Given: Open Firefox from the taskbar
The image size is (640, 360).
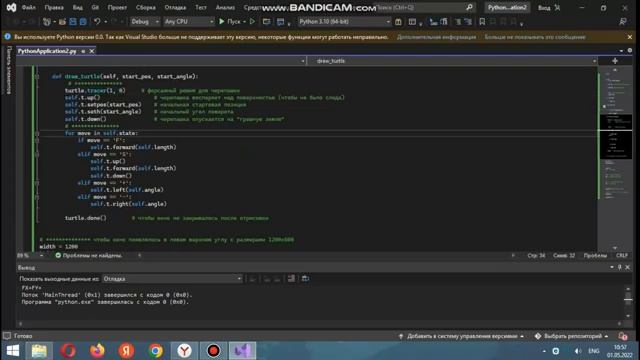Looking at the screenshot, I should [97, 351].
